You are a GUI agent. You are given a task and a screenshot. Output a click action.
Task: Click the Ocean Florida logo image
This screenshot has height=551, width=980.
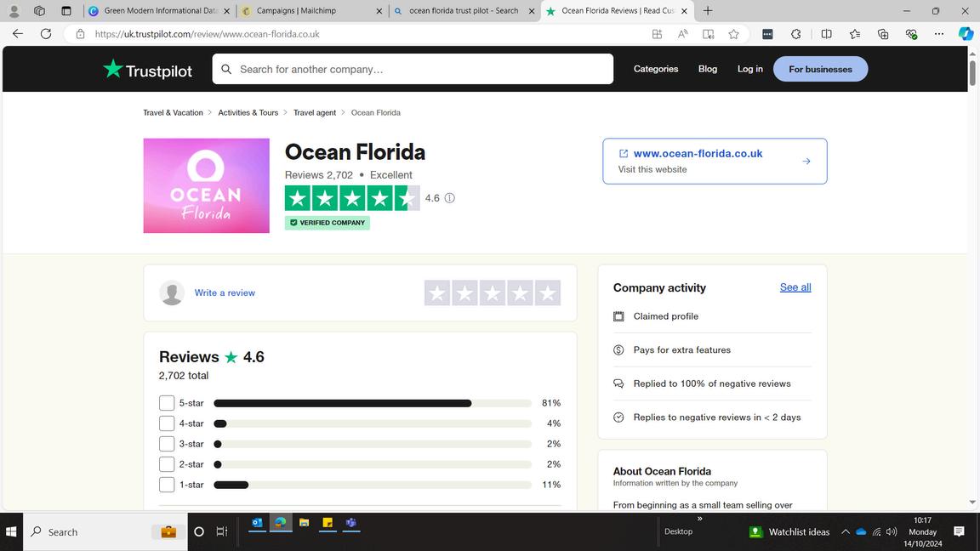(x=206, y=185)
